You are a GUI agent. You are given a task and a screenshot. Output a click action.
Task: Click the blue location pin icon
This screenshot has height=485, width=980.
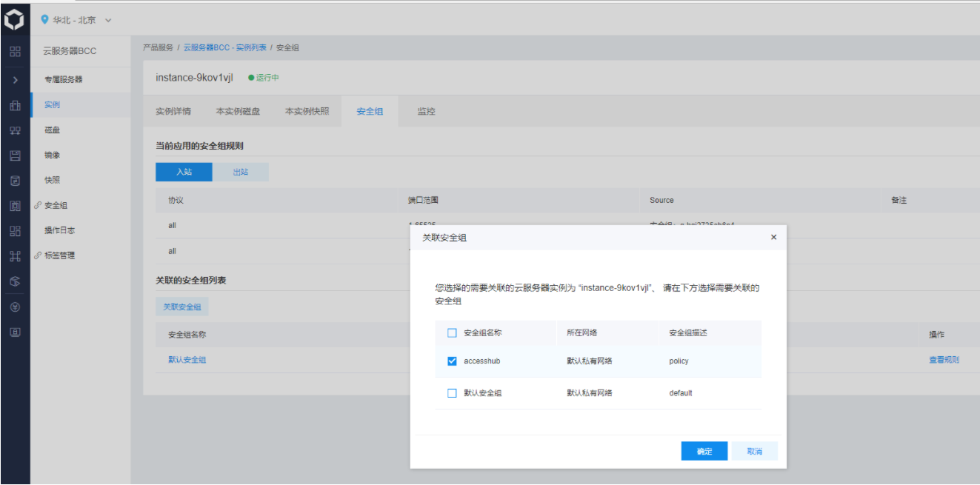coord(44,19)
